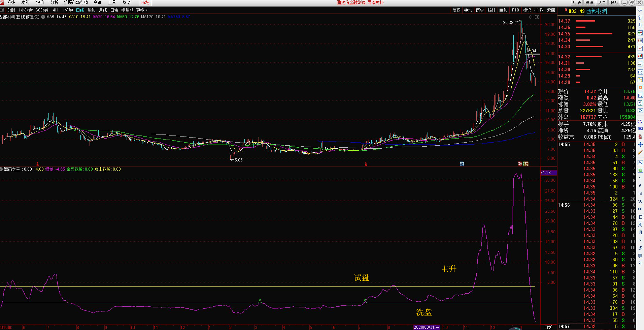The image size is (644, 330).
Task: Click the 服务 service button
Action: tap(614, 2)
